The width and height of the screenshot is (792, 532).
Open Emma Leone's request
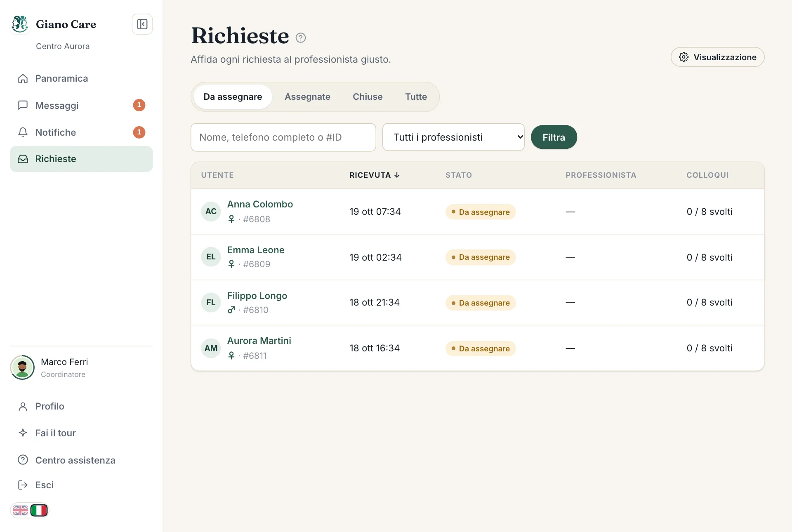click(x=256, y=250)
